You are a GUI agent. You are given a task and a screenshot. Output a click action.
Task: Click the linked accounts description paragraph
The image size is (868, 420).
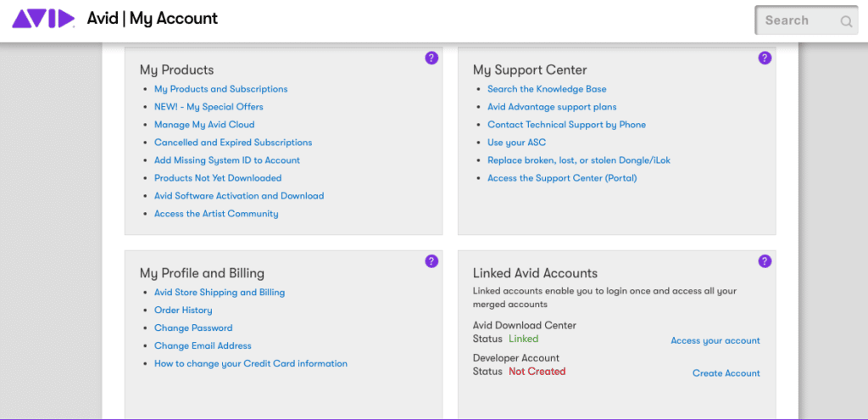(x=604, y=298)
